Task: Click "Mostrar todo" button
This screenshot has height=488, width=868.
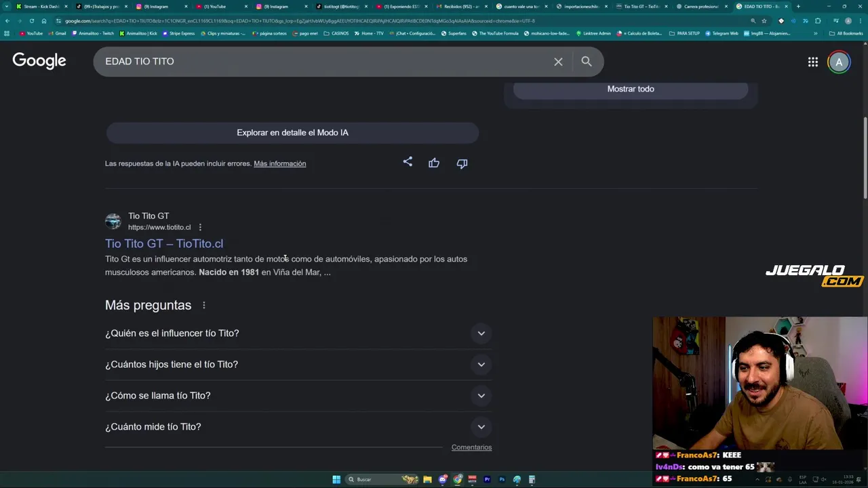Action: 631,89
